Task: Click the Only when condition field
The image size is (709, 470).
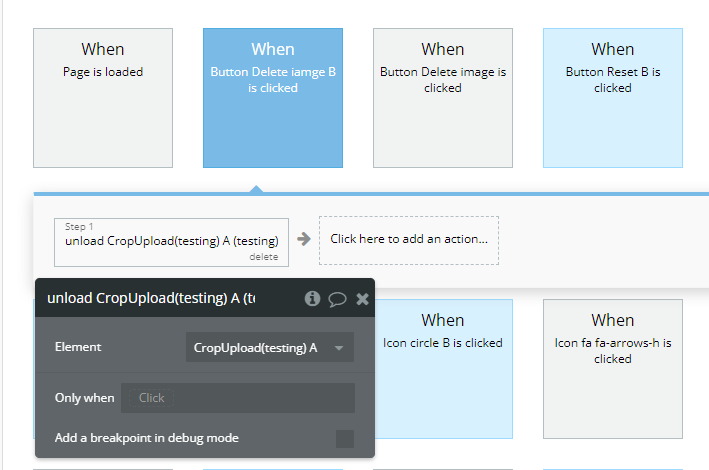Action: [x=238, y=398]
